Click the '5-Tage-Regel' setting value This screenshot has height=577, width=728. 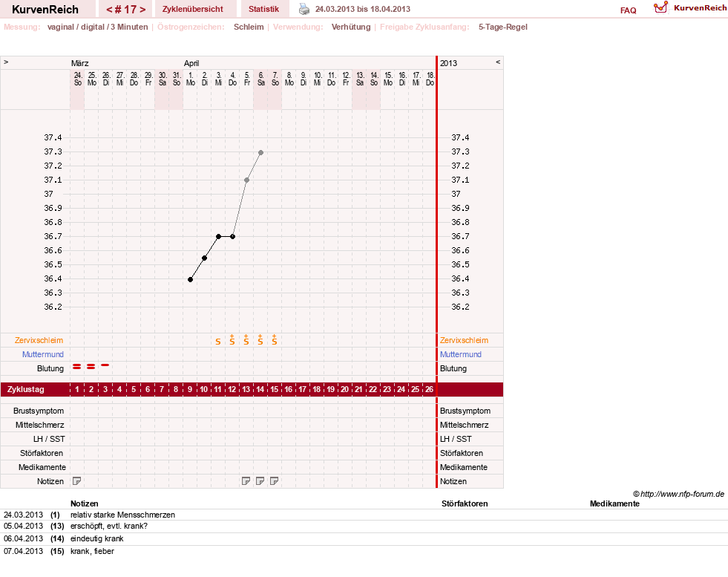pos(503,27)
